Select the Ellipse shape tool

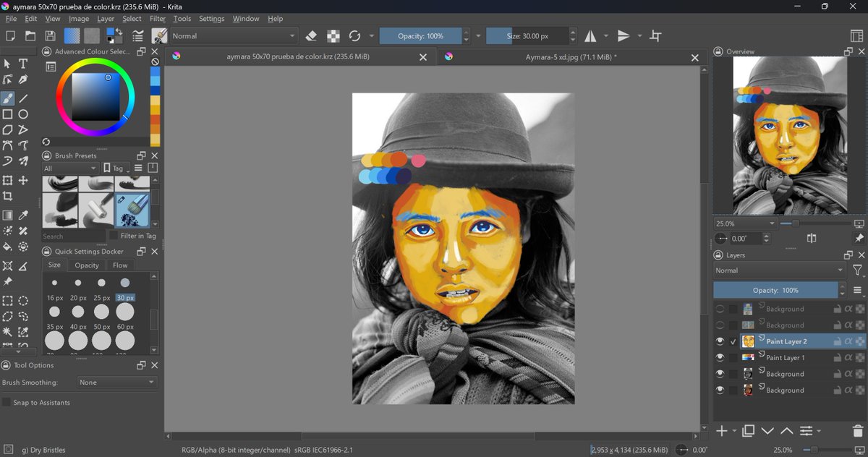23,114
